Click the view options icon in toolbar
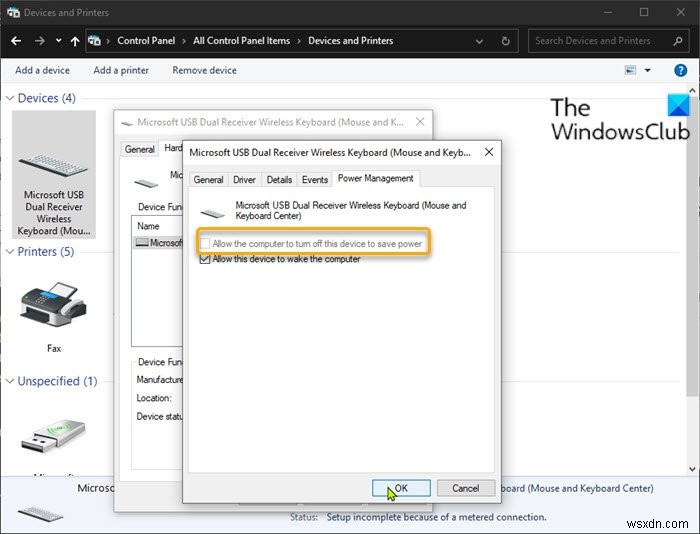700x534 pixels. (x=630, y=70)
